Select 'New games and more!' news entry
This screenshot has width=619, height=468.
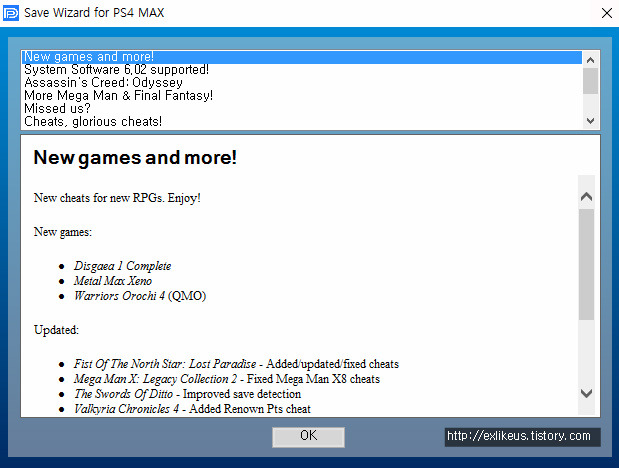[x=302, y=57]
